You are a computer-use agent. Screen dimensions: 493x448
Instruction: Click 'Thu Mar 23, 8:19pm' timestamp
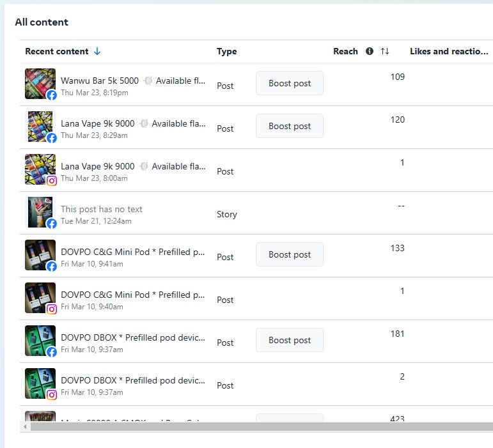[x=95, y=93]
